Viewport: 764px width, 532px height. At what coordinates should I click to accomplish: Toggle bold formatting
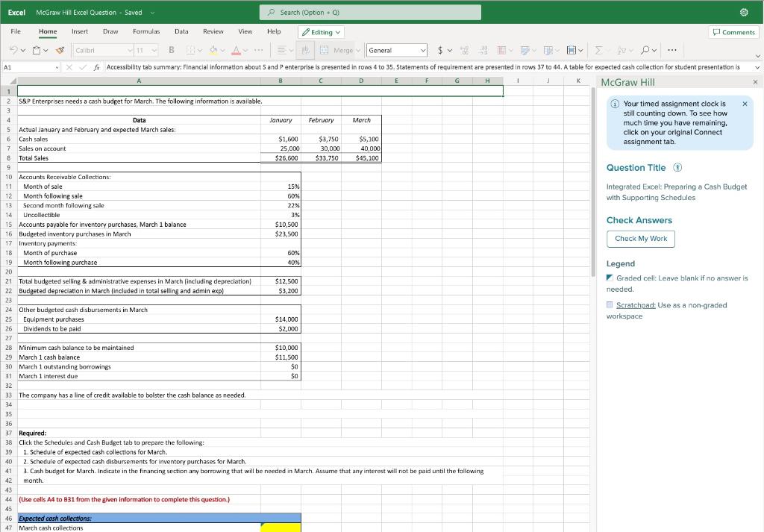coord(172,50)
